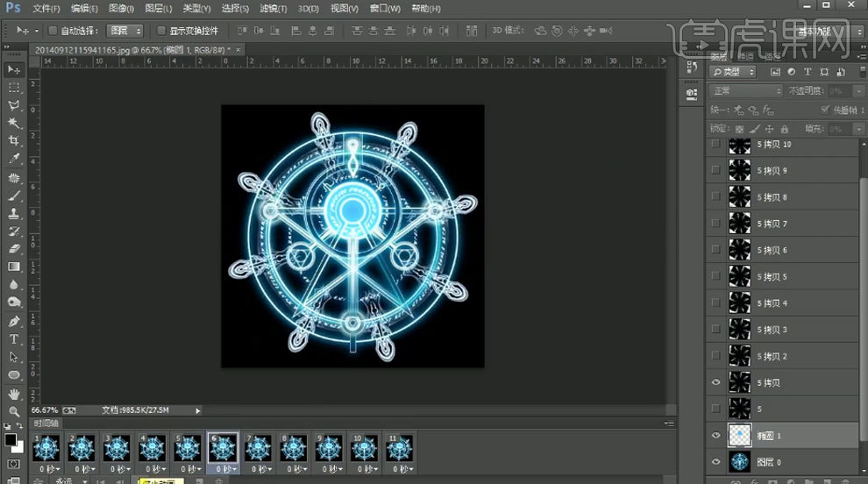This screenshot has height=484, width=868.
Task: Tick the 显示变换控件 checkbox
Action: click(160, 31)
